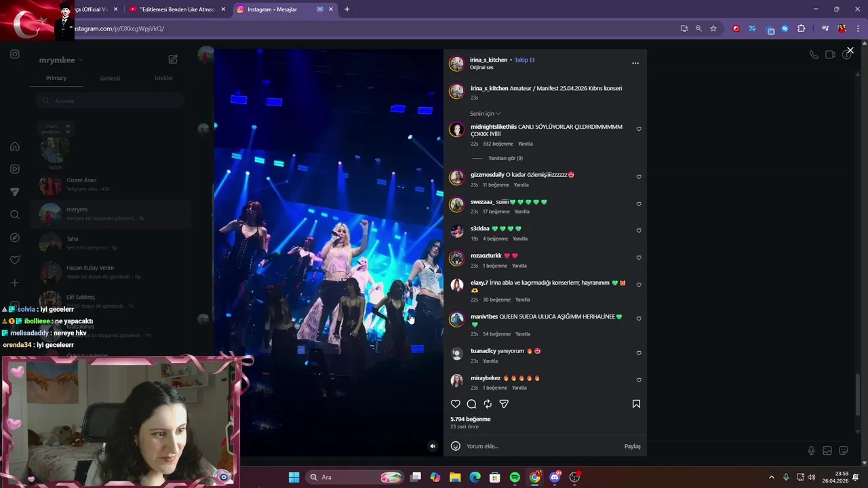Screen dimensions: 868x488
Task: Like maniv1bes comment heart
Action: click(639, 319)
